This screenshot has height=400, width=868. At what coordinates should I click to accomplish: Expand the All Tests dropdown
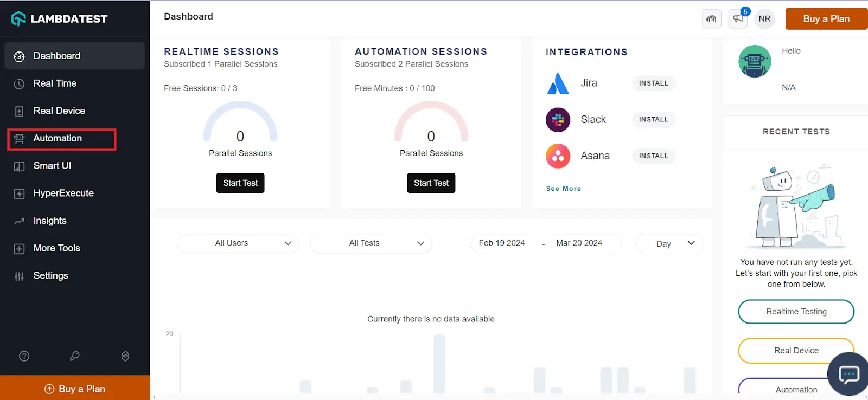coord(371,243)
